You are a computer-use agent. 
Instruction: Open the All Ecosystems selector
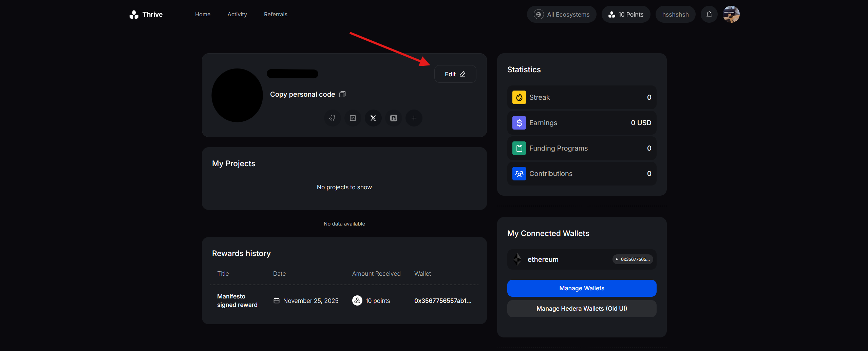562,14
